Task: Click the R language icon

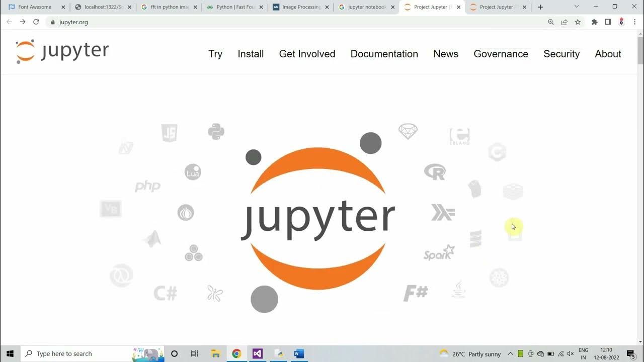Action: [x=435, y=172]
